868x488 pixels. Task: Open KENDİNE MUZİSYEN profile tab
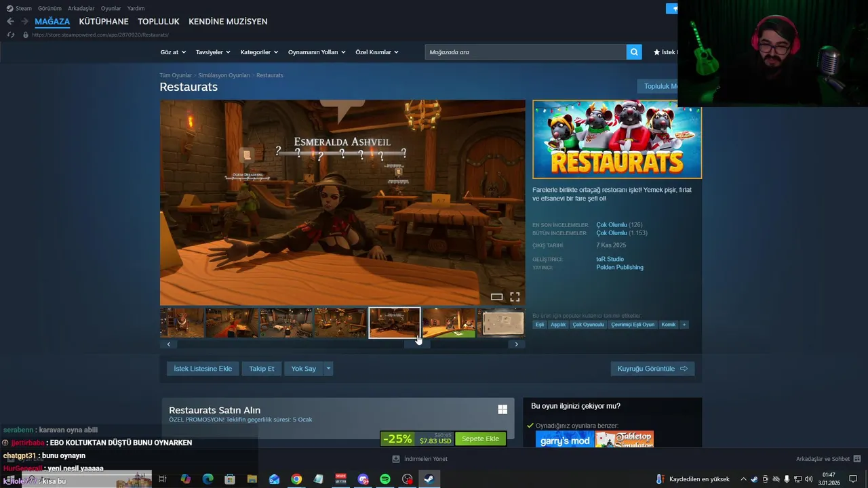[228, 22]
